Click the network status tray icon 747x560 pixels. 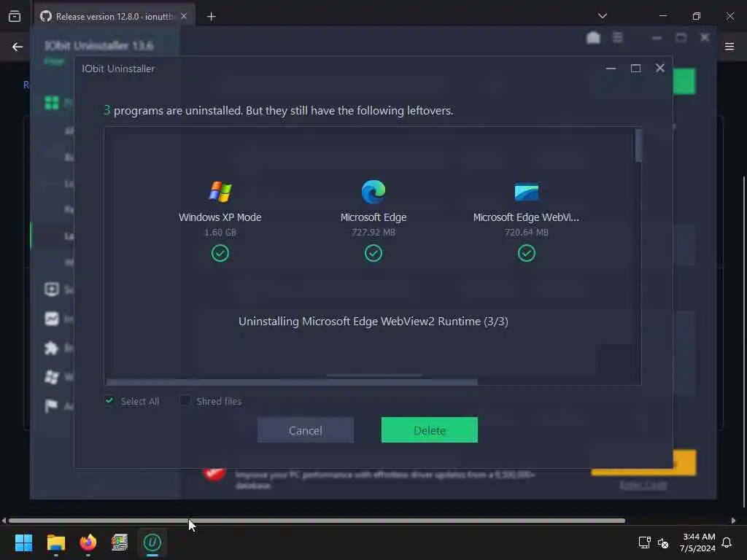[x=644, y=542]
